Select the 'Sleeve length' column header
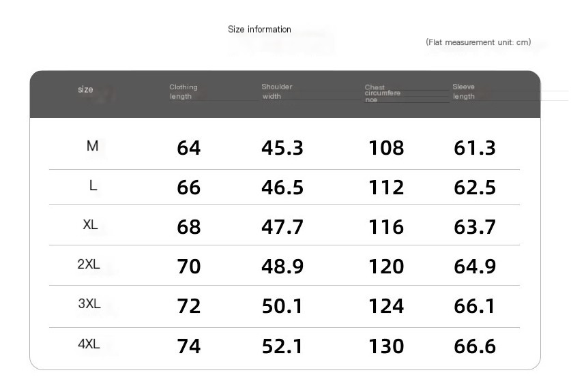This screenshot has width=571, height=392. point(464,91)
